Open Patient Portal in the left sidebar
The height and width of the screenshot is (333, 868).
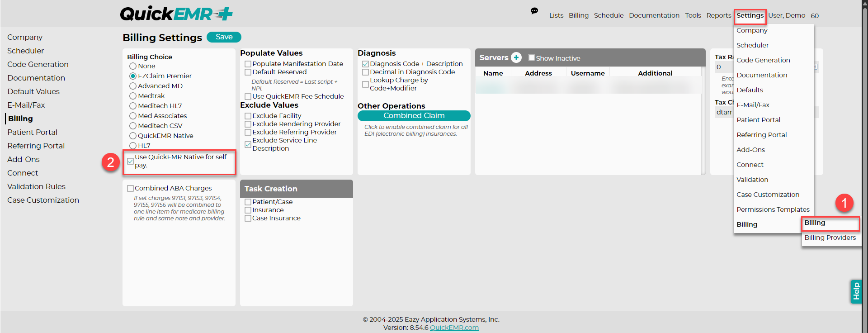32,132
